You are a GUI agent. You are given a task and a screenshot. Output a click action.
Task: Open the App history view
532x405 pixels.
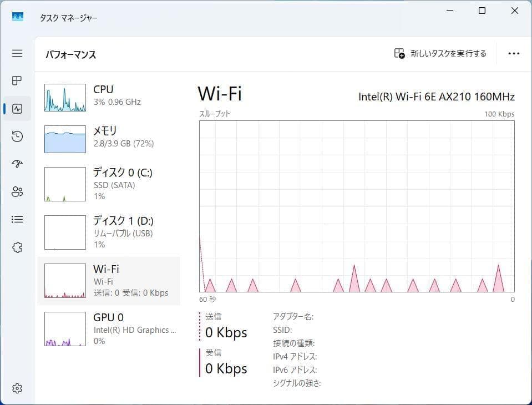tap(17, 136)
